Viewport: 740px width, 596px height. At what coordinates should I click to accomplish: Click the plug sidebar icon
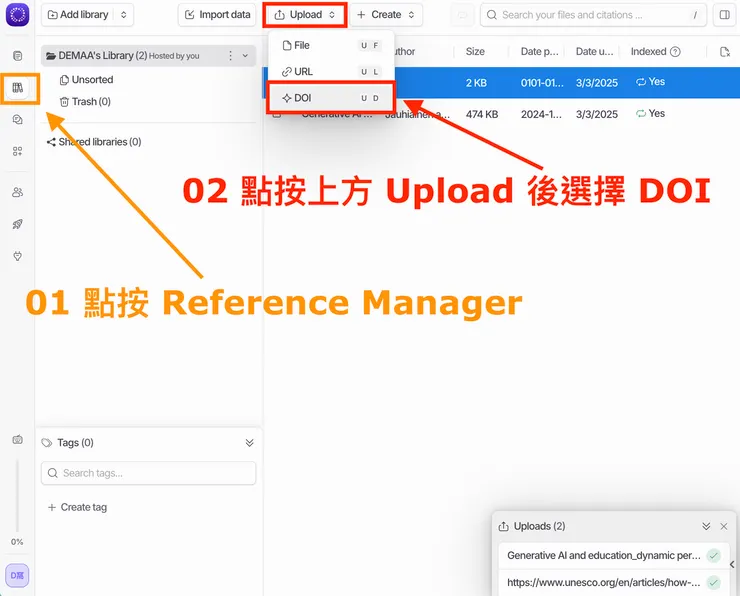[17, 256]
